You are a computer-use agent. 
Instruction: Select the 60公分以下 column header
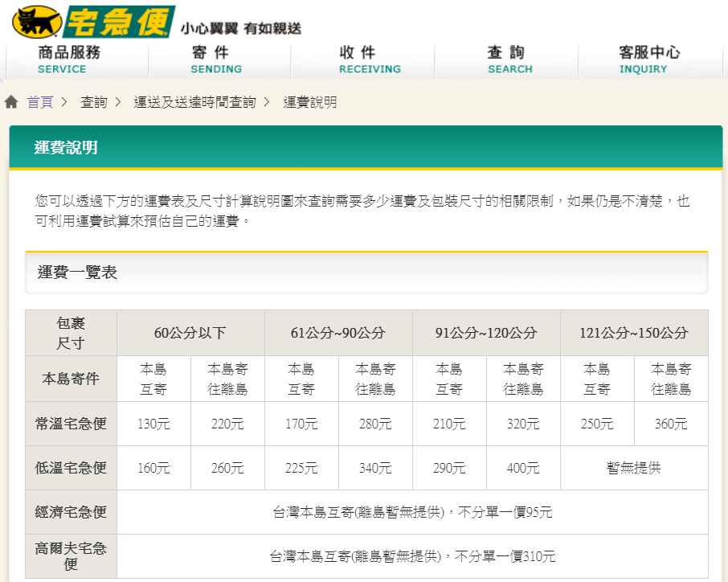[x=190, y=333]
